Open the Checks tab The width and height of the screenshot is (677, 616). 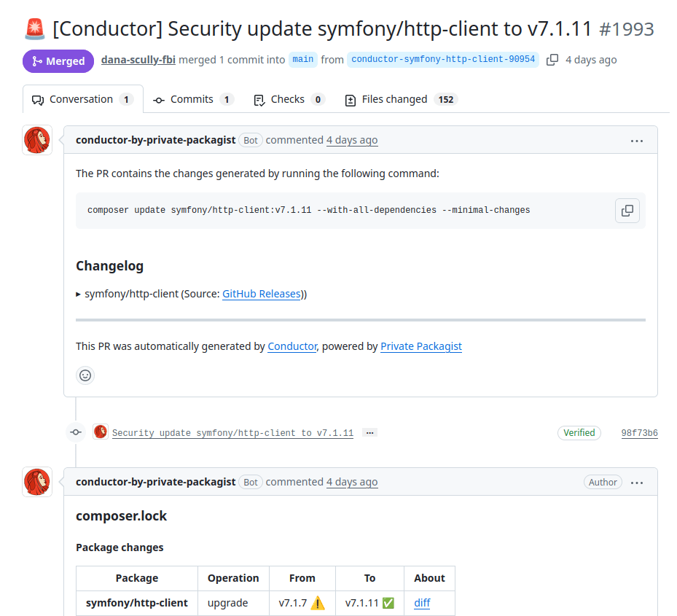289,99
